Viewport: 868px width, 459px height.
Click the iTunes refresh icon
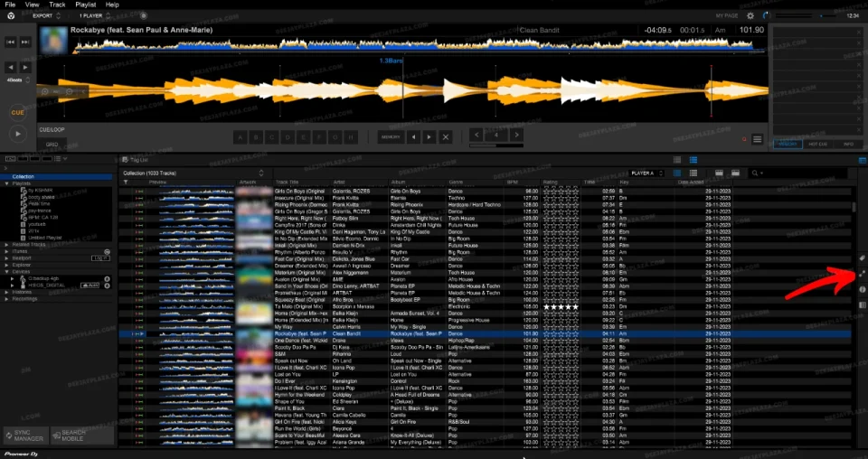(107, 251)
